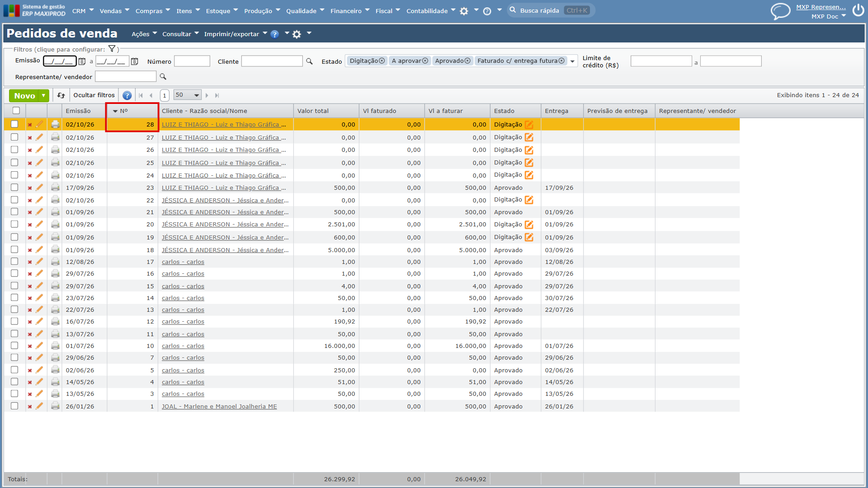The width and height of the screenshot is (868, 488).
Task: Open the Estoque menu
Action: tap(222, 11)
